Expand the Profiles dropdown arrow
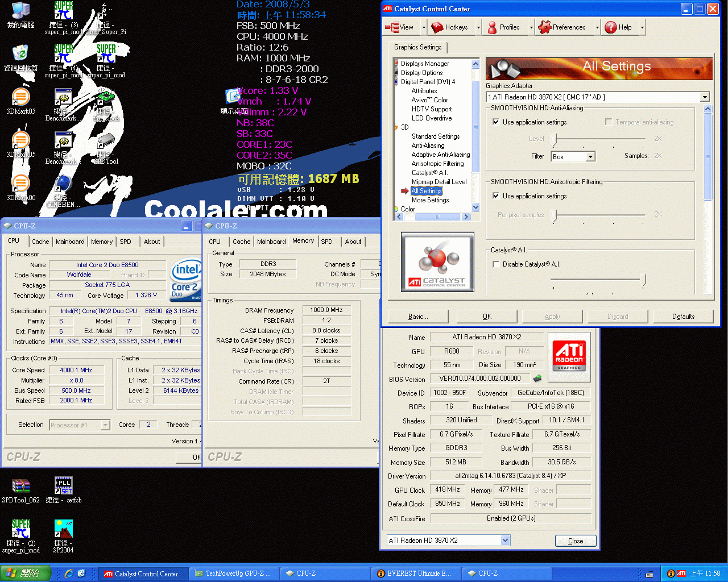728x582 pixels. click(x=531, y=27)
